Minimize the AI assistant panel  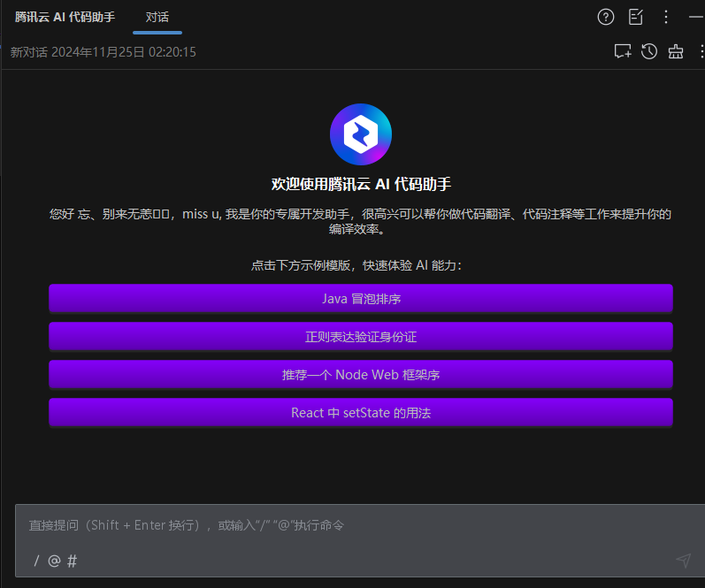pyautogui.click(x=696, y=17)
